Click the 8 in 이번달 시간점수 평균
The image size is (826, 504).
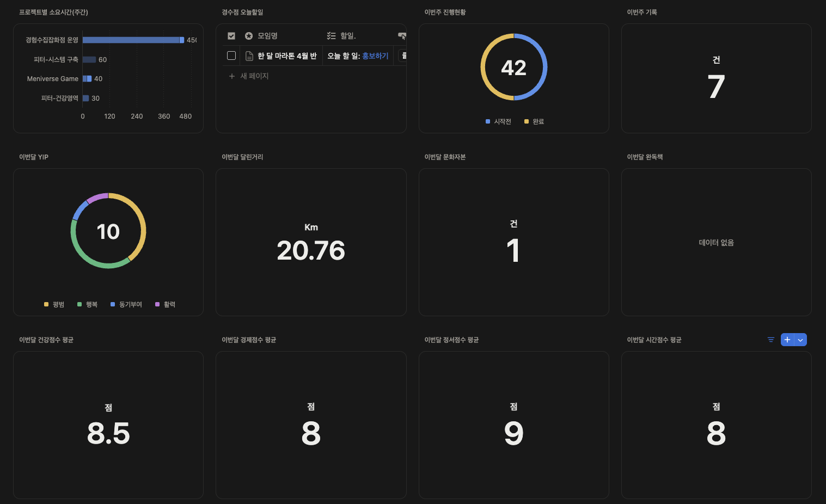coord(717,434)
